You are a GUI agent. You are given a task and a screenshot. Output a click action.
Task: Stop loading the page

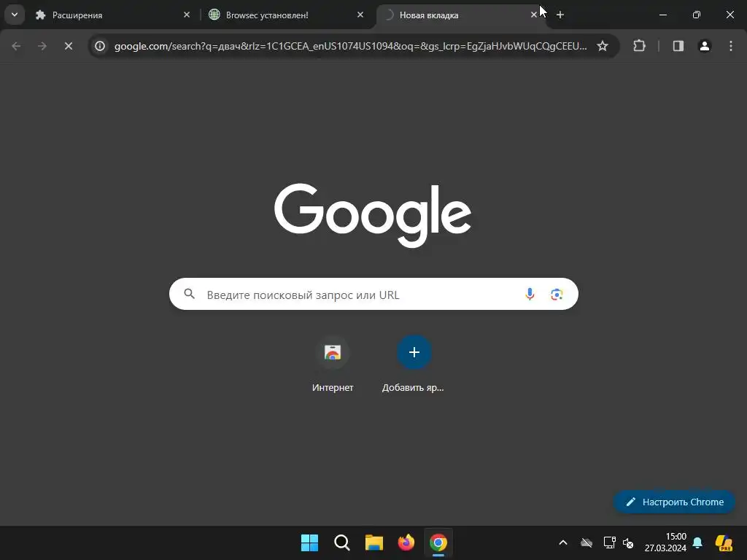click(x=69, y=46)
